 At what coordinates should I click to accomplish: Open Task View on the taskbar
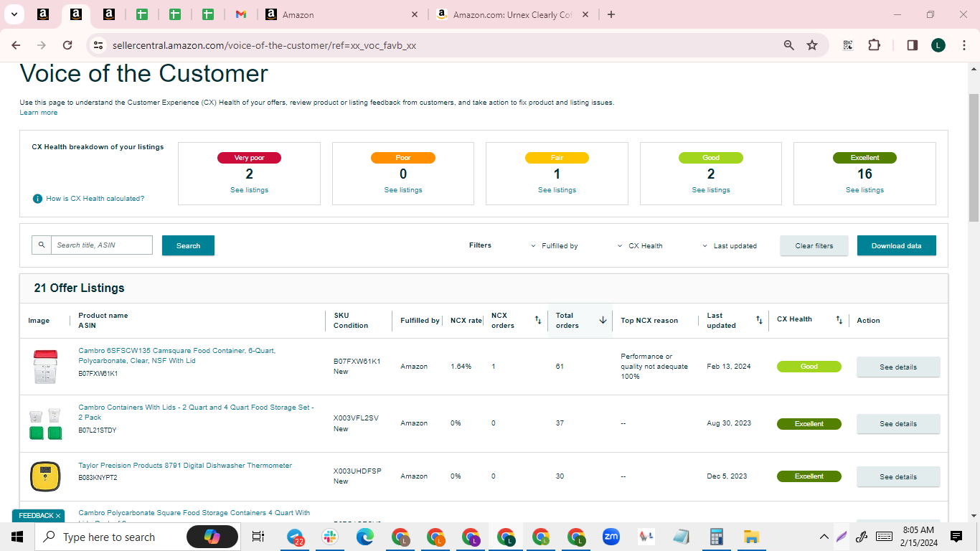(x=258, y=537)
